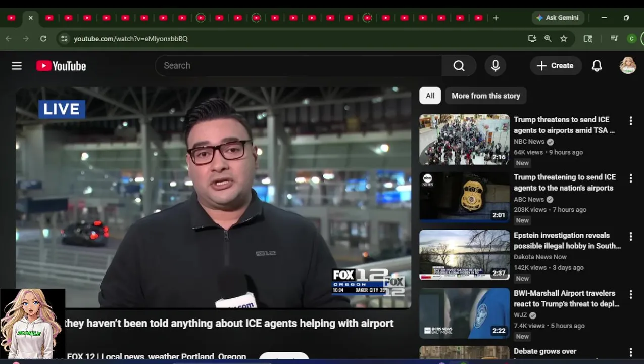Open more options for WJZ airport video

point(630,294)
